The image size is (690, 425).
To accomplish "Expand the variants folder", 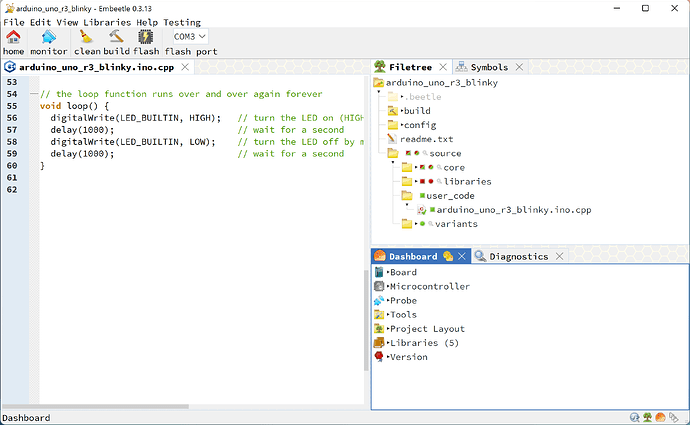I will 416,223.
